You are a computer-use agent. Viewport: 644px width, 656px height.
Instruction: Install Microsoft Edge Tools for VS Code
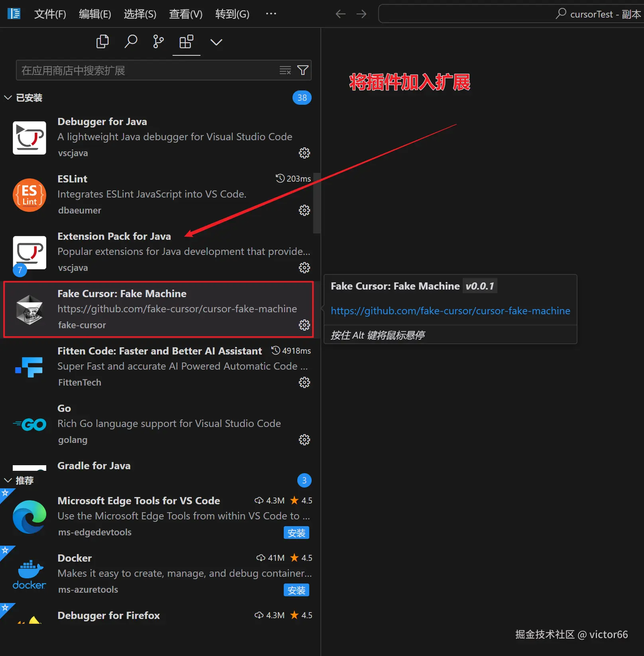coord(296,533)
